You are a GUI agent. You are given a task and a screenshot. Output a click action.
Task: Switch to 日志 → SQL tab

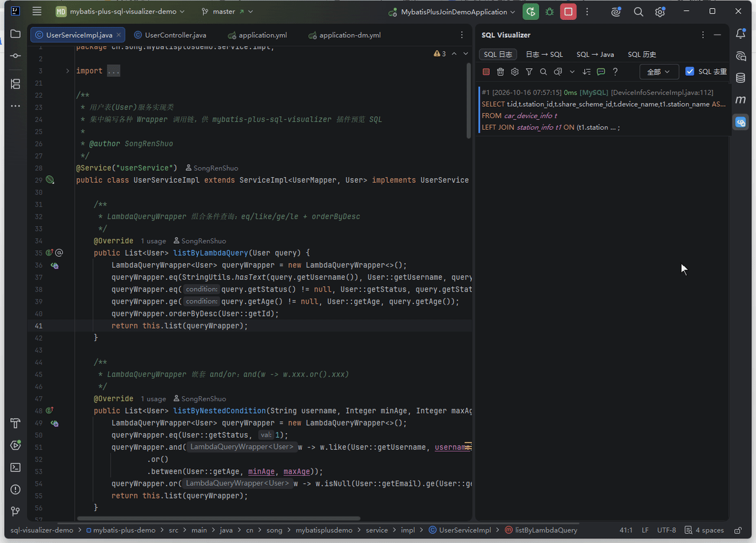544,54
